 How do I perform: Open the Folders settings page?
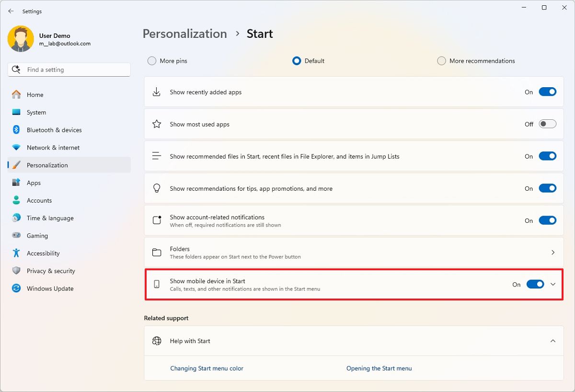pyautogui.click(x=354, y=252)
